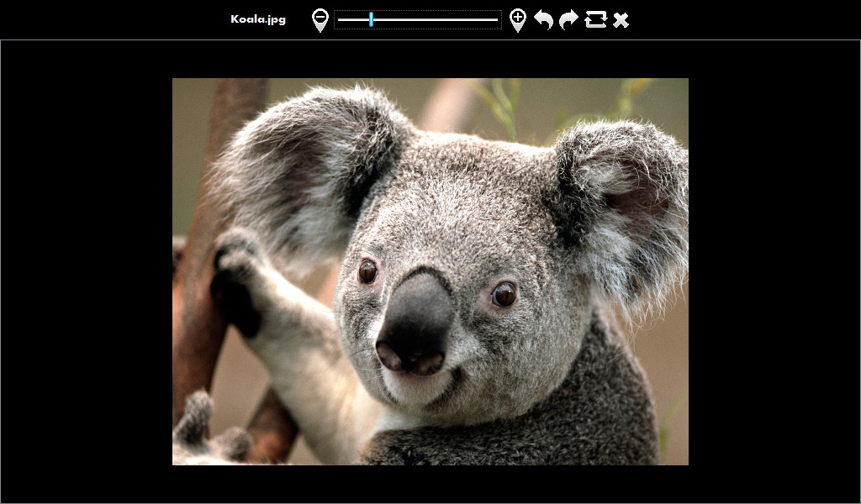The height and width of the screenshot is (504, 861).
Task: Click the koala photo in the viewer
Action: [x=430, y=271]
